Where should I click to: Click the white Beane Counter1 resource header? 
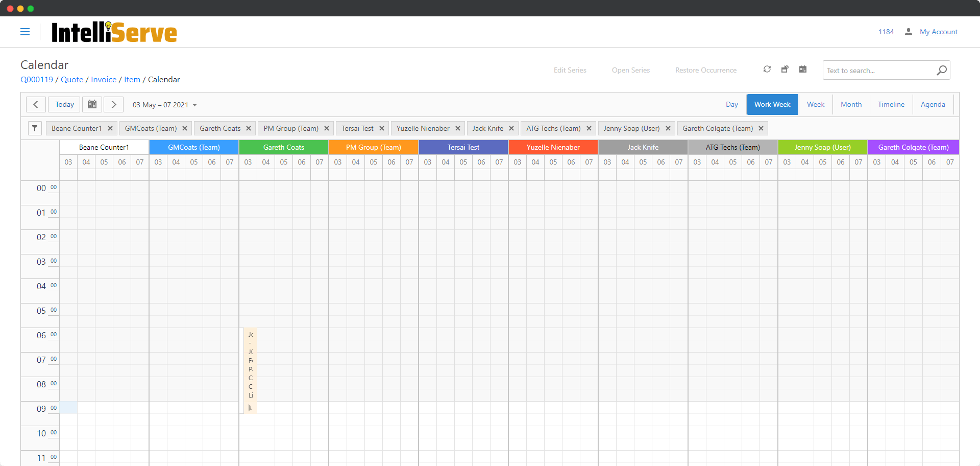coord(104,147)
